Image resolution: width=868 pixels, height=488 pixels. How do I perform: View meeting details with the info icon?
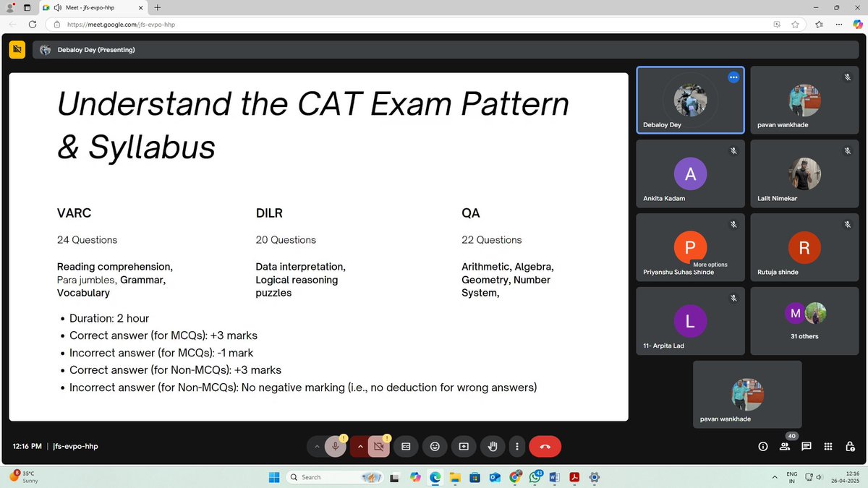click(762, 446)
